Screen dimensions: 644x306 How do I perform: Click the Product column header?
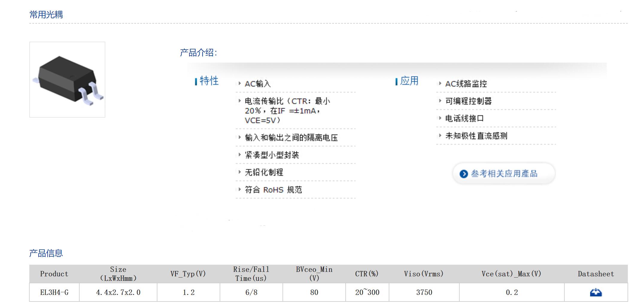click(54, 274)
